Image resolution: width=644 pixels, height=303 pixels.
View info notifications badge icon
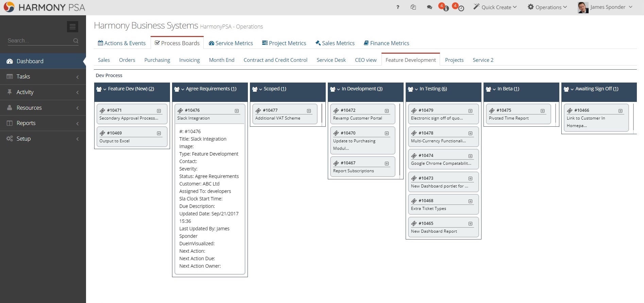click(x=444, y=7)
